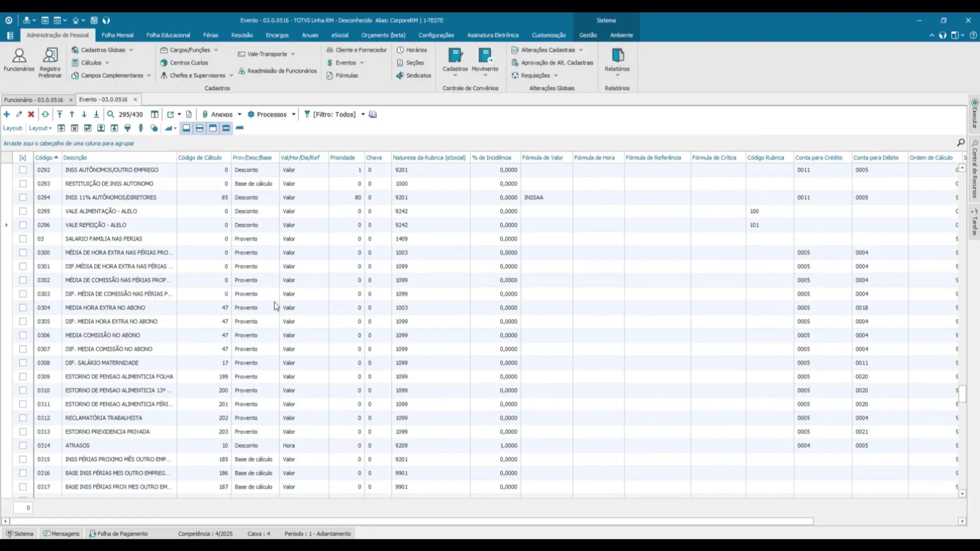980x551 pixels.
Task: Click the pencil edit record icon
Action: tap(19, 114)
